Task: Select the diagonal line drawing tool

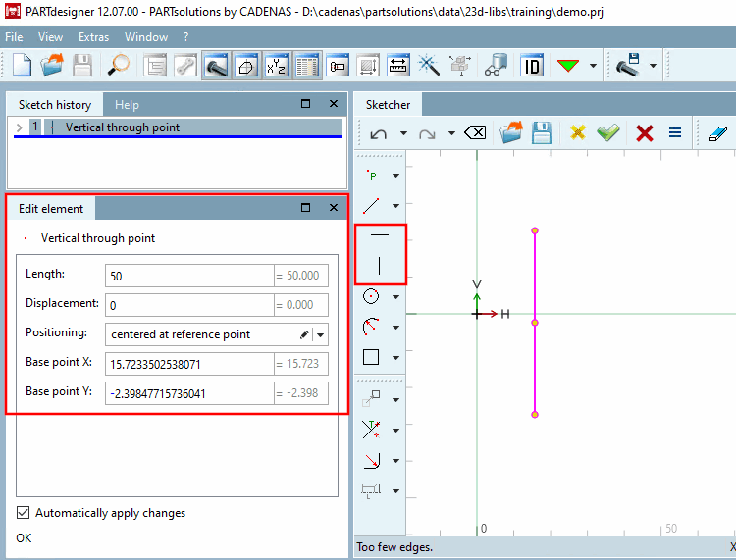Action: [x=371, y=205]
